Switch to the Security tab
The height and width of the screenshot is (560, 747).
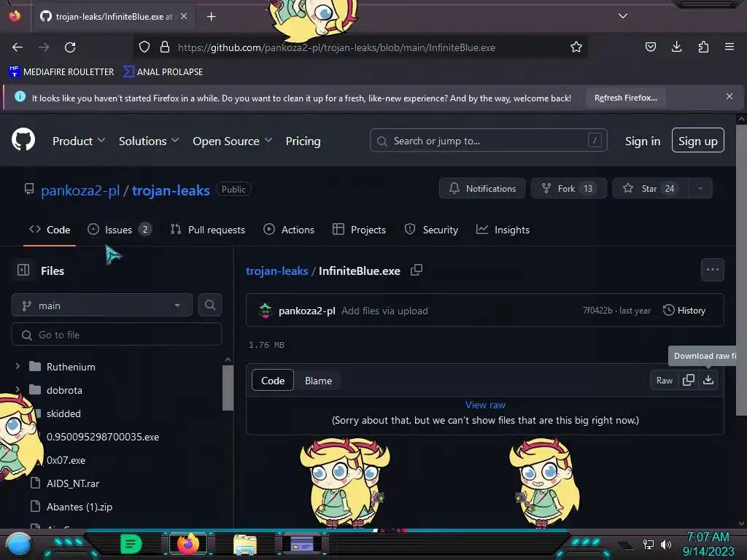coord(431,230)
